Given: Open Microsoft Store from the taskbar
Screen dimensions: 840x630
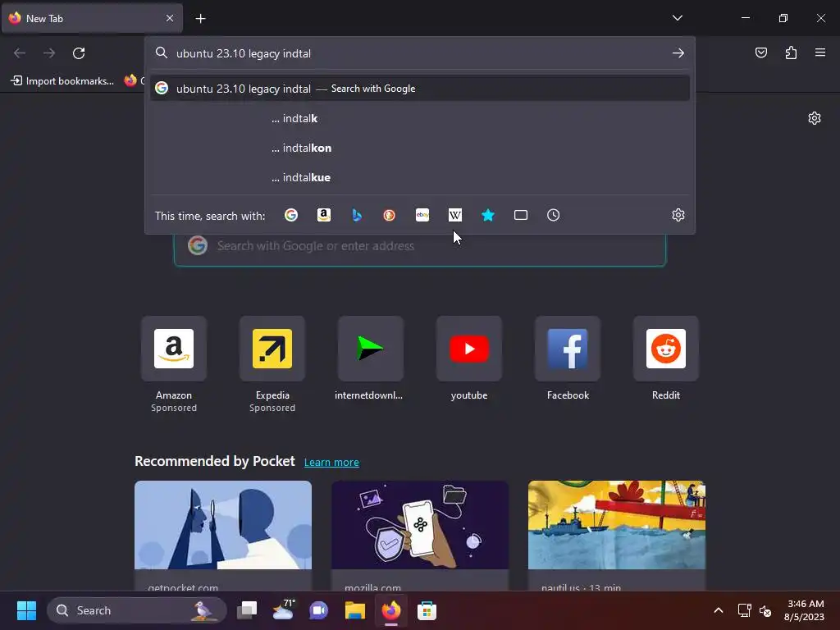Looking at the screenshot, I should [427, 610].
